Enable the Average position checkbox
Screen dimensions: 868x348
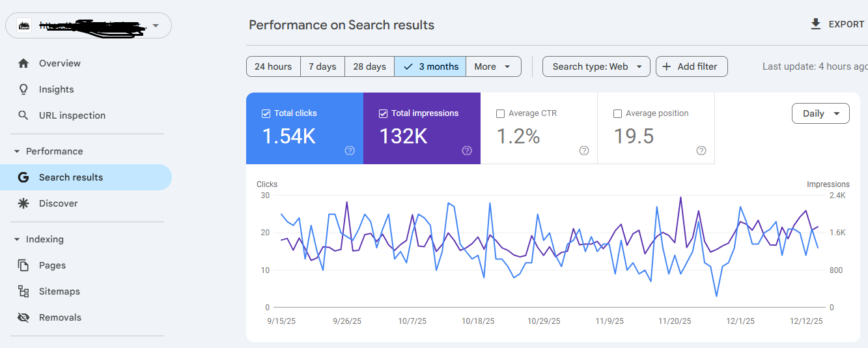click(617, 113)
